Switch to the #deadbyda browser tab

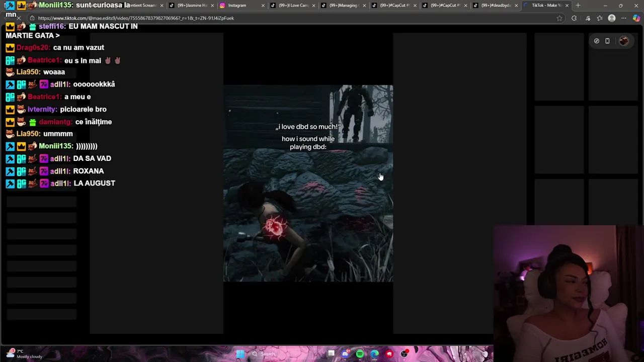click(495, 6)
